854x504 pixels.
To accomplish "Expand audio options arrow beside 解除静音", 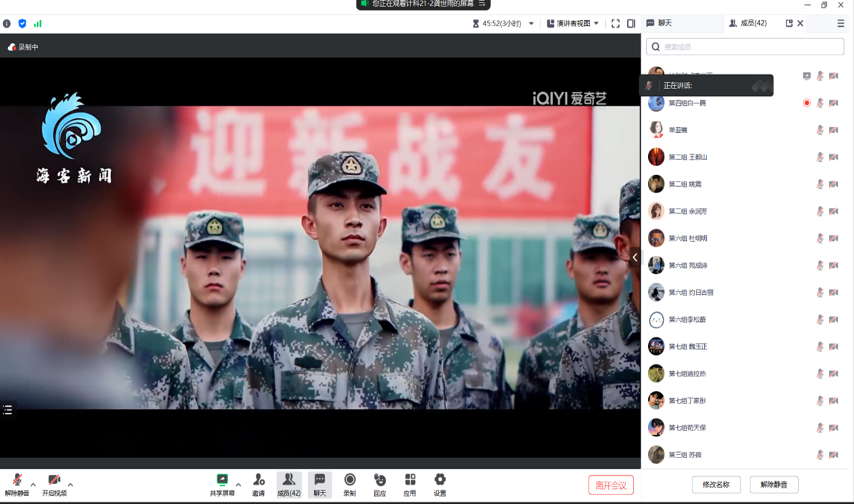I will (33, 484).
